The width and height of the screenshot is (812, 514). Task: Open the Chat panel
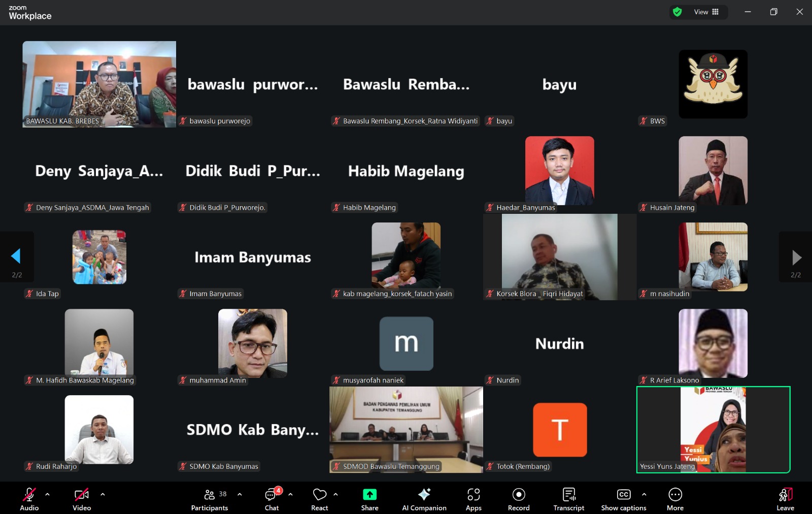click(272, 499)
